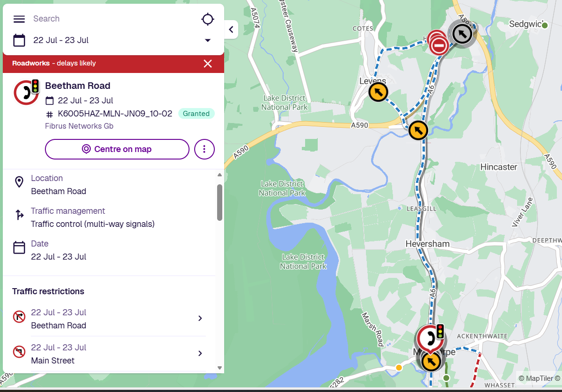Collapse the side panel with the chevron
The height and width of the screenshot is (392, 562).
231,29
